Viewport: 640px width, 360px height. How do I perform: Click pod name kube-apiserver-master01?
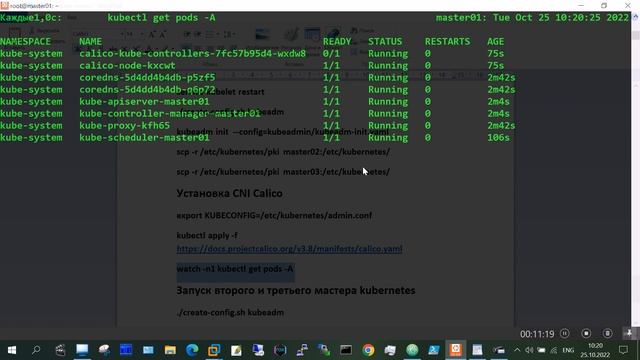[x=144, y=102]
